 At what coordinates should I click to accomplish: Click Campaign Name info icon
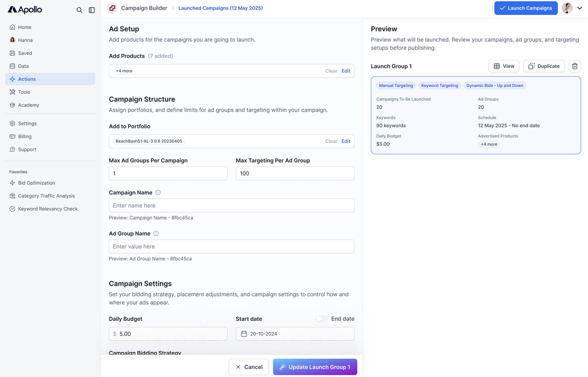(x=158, y=193)
